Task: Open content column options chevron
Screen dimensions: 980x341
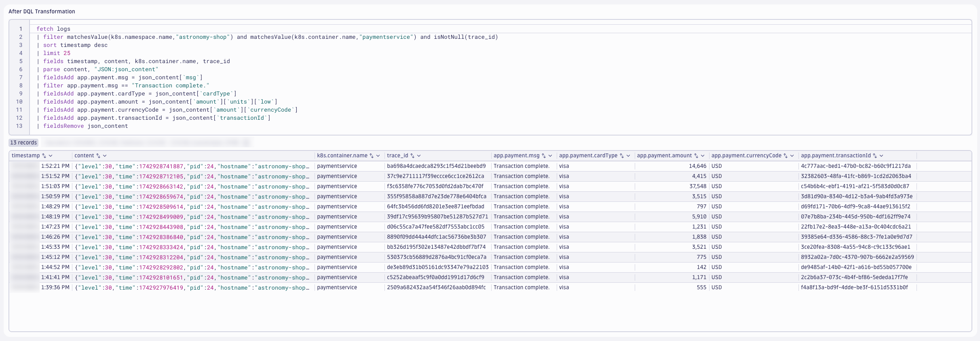Action: 105,156
